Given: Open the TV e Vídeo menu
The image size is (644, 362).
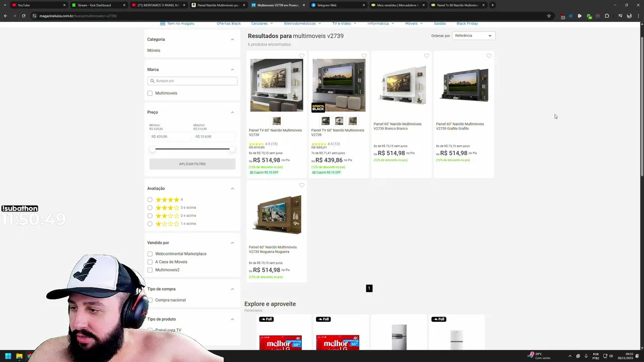Looking at the screenshot, I should pos(344,24).
